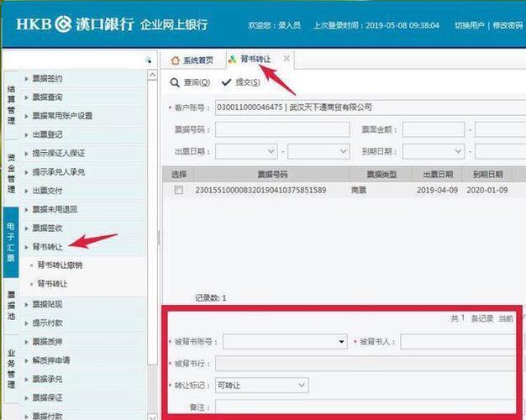Click the 提交(S) button

[241, 82]
